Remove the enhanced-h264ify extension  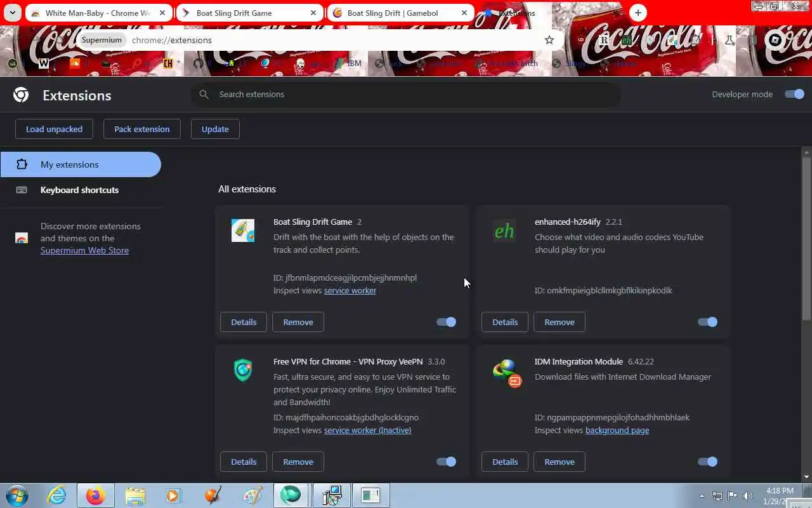pyautogui.click(x=560, y=322)
